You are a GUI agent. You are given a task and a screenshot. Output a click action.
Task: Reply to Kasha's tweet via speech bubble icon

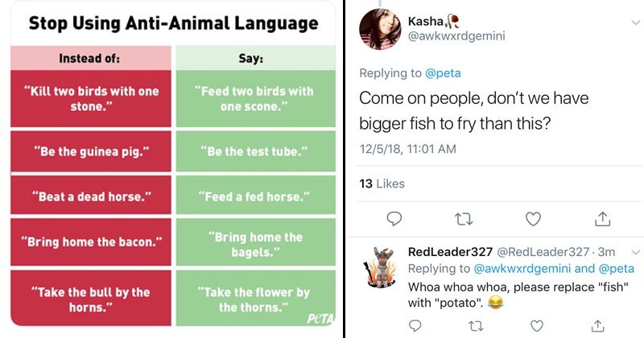(x=394, y=218)
